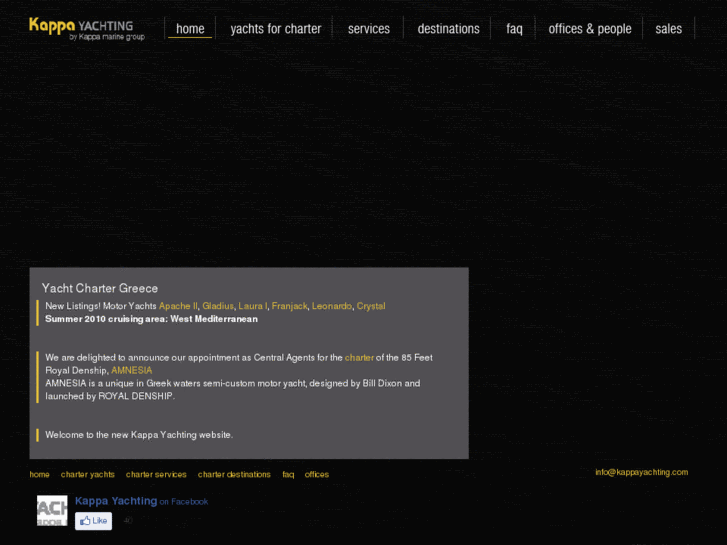Screen dimensions: 727x545
Task: Open the Laura I yacht link
Action: coord(253,306)
